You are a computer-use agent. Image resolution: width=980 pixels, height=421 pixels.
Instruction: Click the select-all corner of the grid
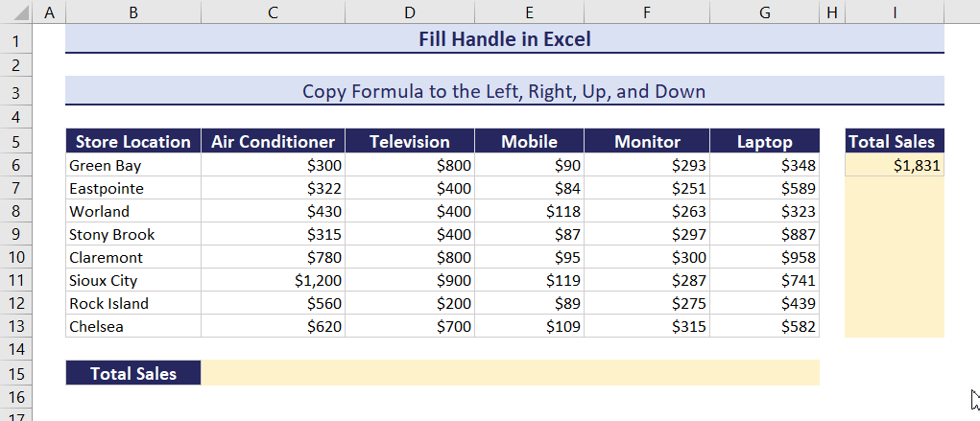pos(16,12)
